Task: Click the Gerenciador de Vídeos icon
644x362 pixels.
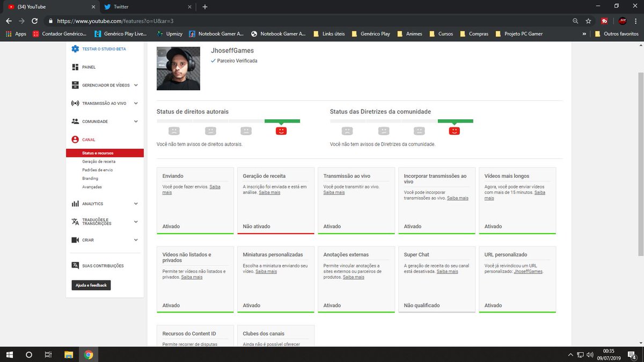Action: [75, 85]
